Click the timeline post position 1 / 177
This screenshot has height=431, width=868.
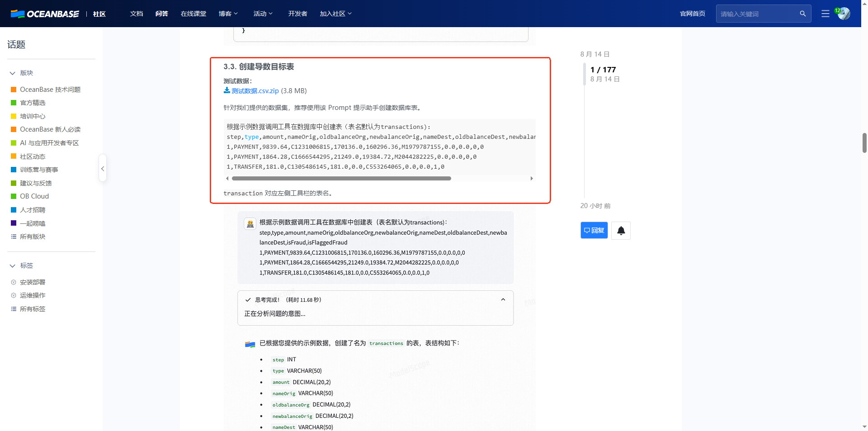603,70
